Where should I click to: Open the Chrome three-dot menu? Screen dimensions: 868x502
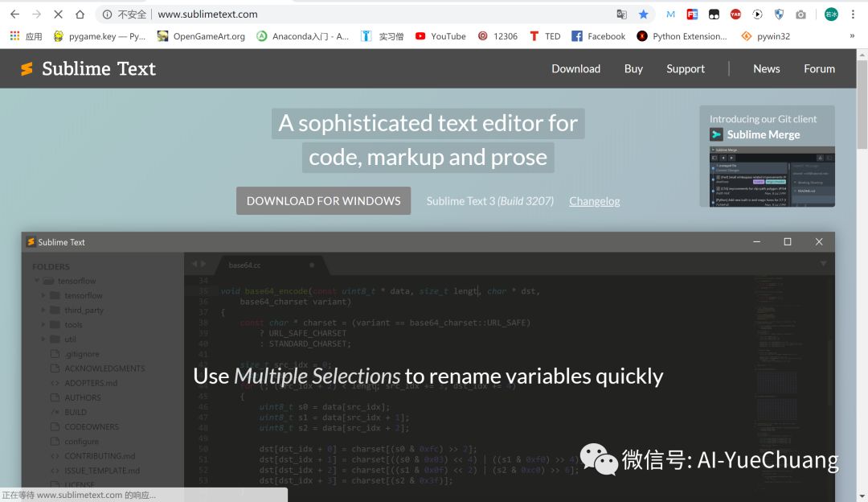pos(853,14)
